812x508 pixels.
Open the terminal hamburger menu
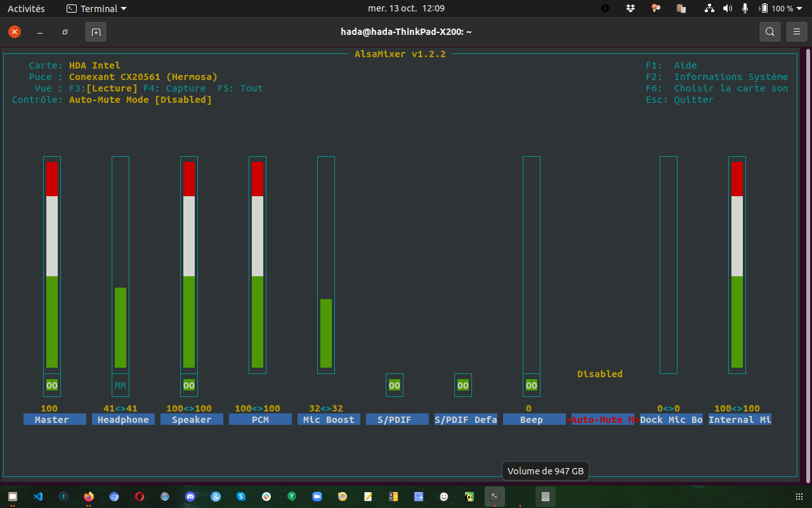(x=797, y=32)
